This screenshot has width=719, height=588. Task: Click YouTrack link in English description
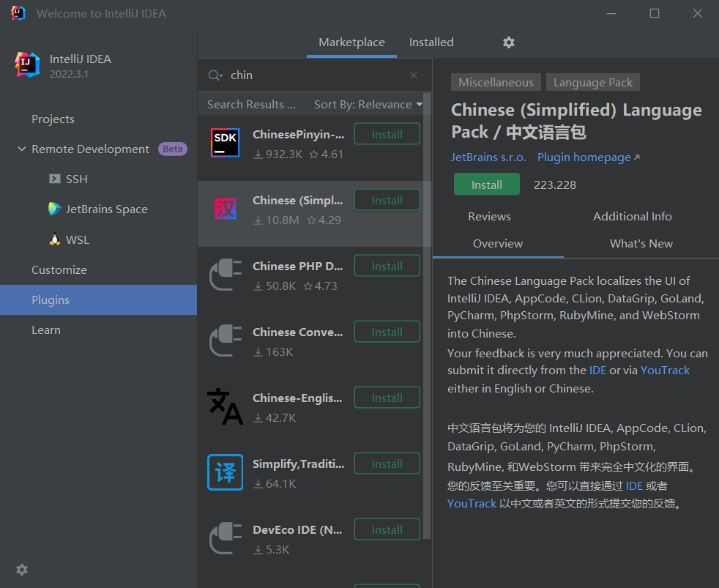point(665,370)
